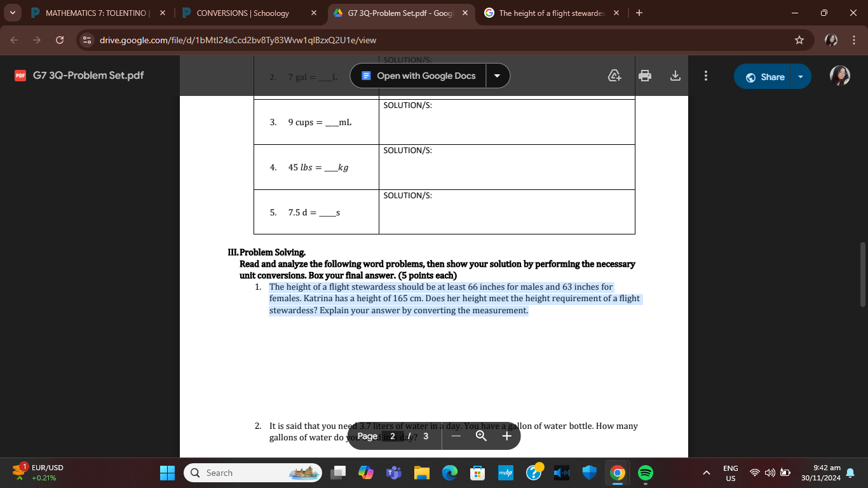Open the Get Help question mark app in taskbar
Screen dimensions: 868x488
tap(534, 472)
